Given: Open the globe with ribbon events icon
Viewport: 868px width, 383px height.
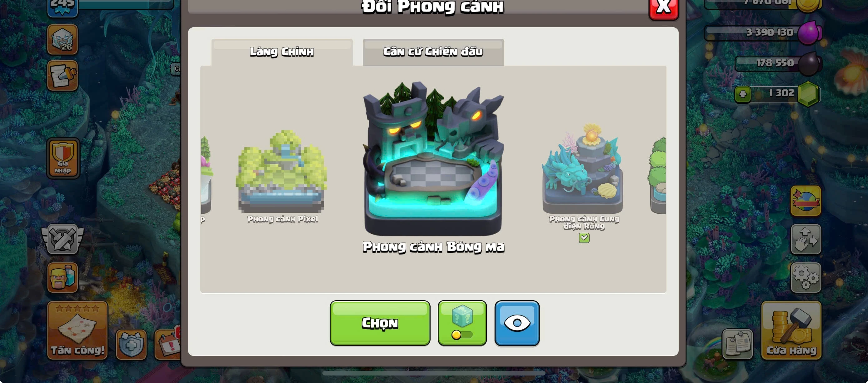Looking at the screenshot, I should [806, 201].
